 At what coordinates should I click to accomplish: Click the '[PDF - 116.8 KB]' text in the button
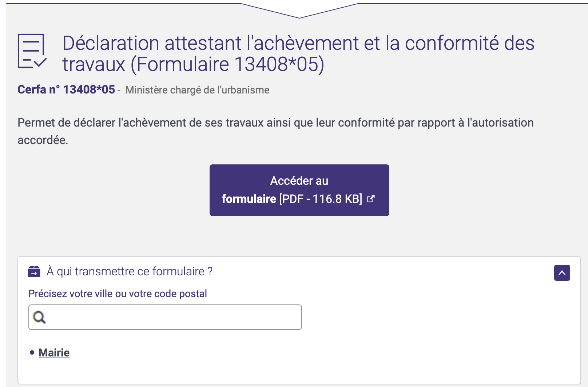click(x=321, y=199)
